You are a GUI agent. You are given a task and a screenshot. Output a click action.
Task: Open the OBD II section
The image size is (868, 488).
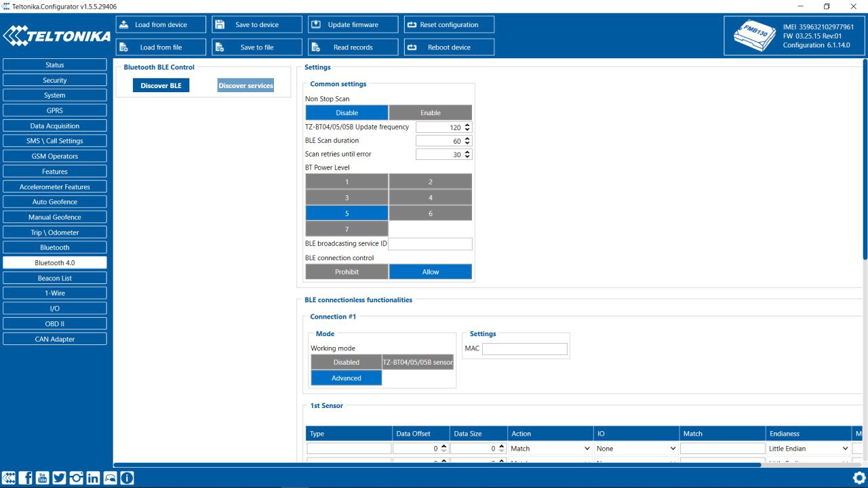(x=55, y=323)
